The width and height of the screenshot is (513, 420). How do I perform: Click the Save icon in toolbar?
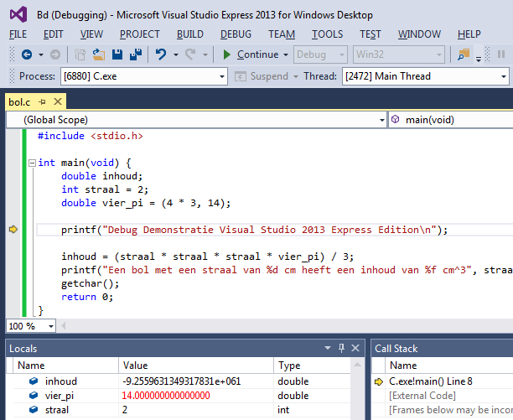click(118, 54)
